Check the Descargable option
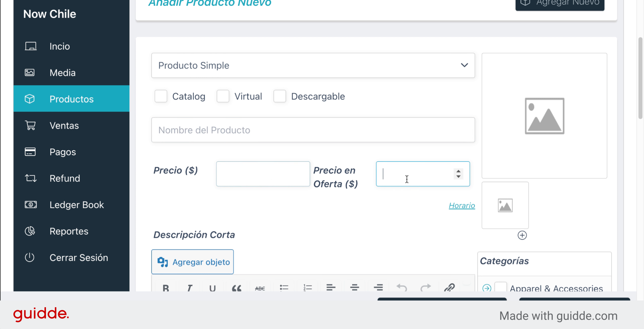The height and width of the screenshot is (329, 644). (280, 96)
